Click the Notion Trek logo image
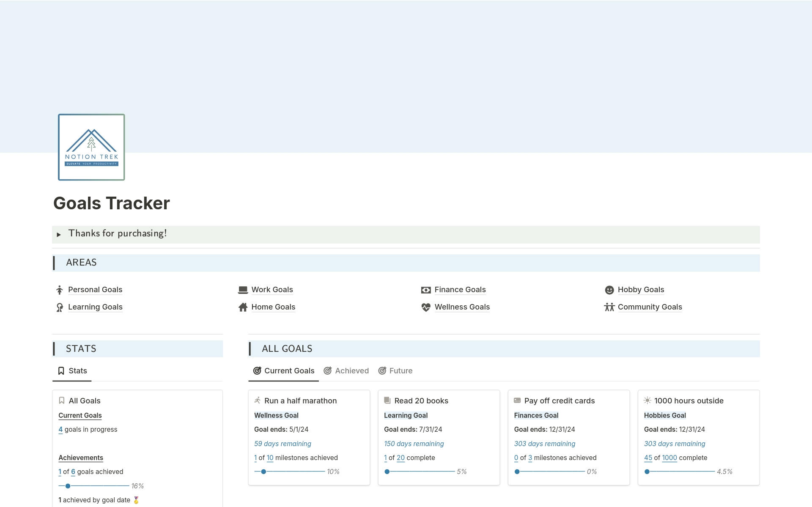The image size is (812, 507). pyautogui.click(x=91, y=147)
